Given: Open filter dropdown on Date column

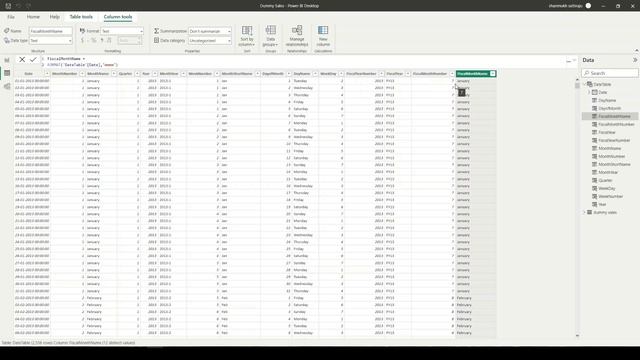Looking at the screenshot, I should 47,74.
